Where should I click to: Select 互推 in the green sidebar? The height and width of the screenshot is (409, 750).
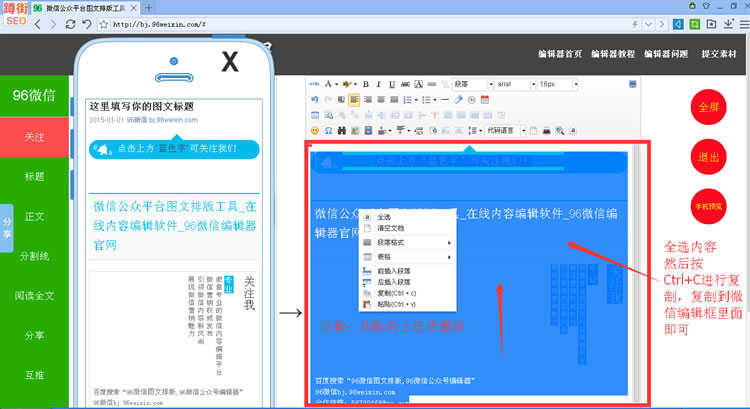(34, 376)
